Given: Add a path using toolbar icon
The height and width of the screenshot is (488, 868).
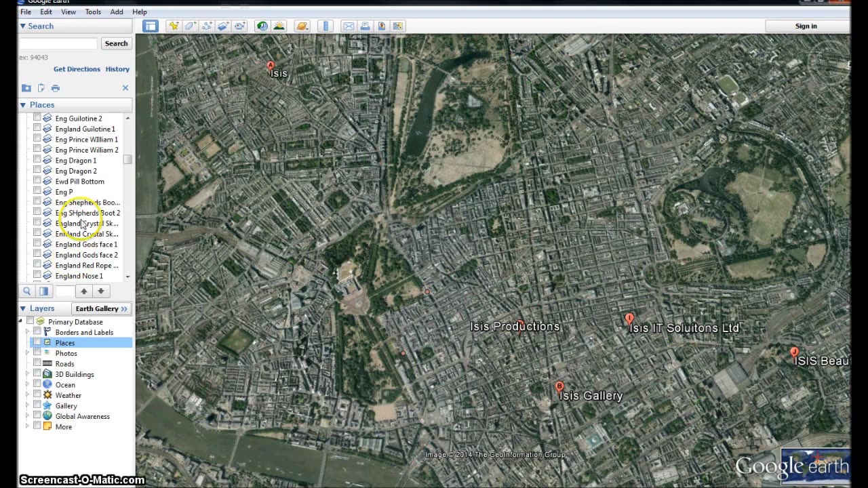Looking at the screenshot, I should (x=206, y=26).
